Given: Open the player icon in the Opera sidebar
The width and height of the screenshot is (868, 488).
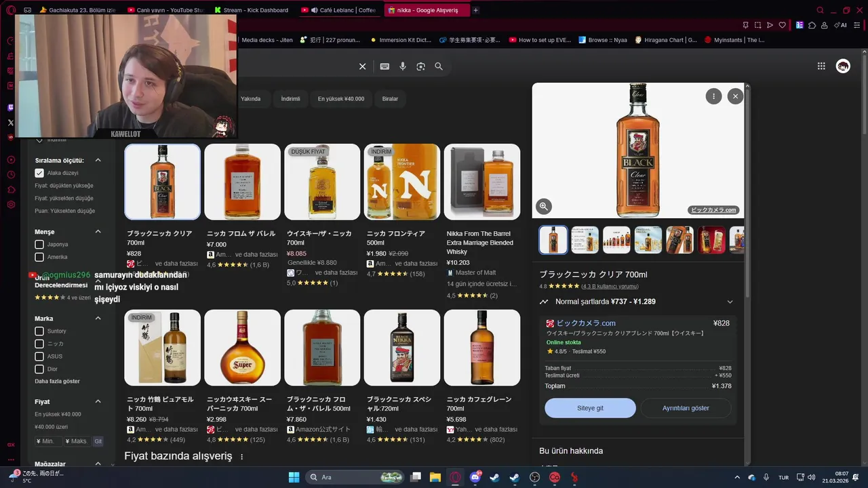Looking at the screenshot, I should click(11, 160).
